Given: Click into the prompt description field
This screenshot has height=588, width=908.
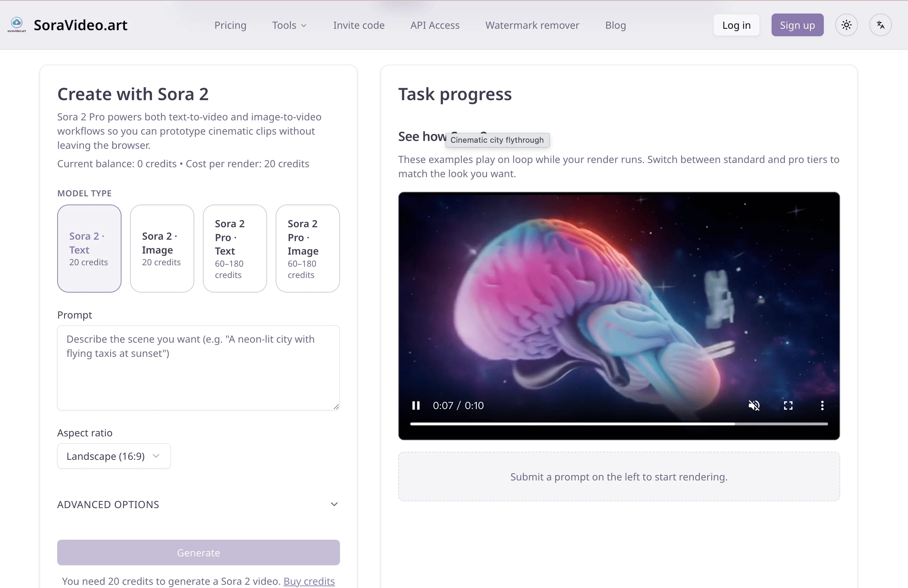Looking at the screenshot, I should point(198,367).
